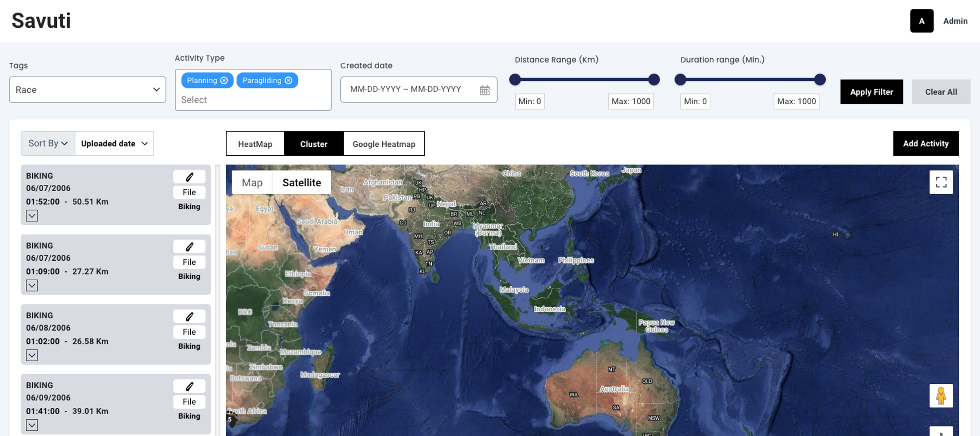Click the Apply Filter button
The height and width of the screenshot is (436, 980).
pos(871,92)
